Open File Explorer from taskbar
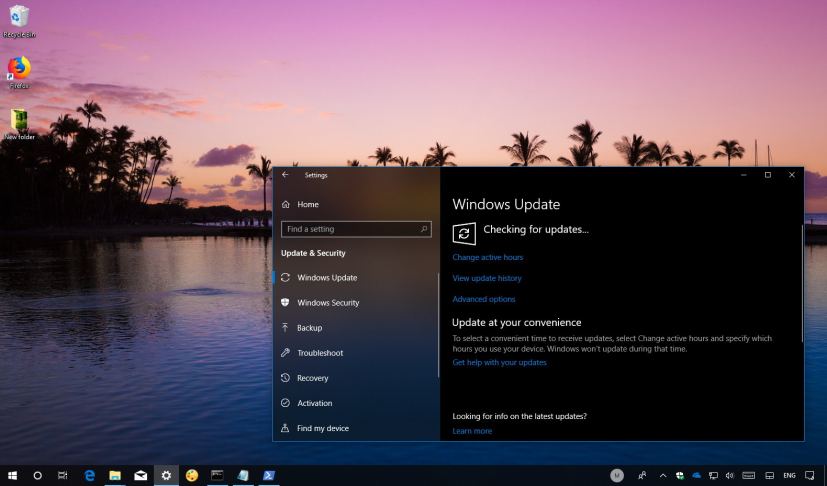Screen dimensions: 827x486 (x=115, y=475)
